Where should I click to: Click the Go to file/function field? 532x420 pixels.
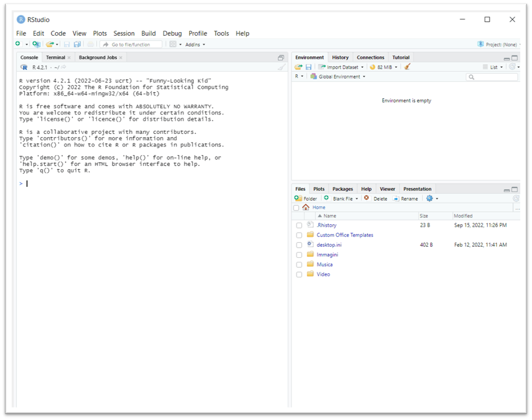131,44
